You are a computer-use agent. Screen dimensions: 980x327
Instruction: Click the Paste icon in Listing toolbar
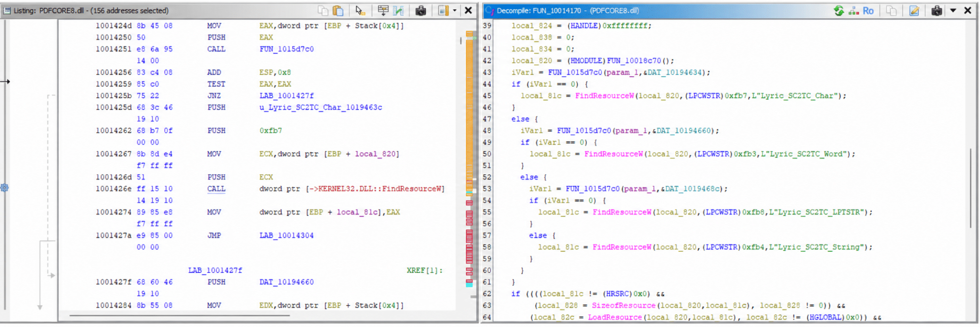(x=338, y=10)
